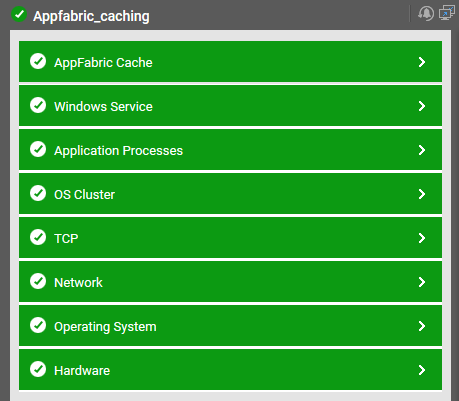The width and height of the screenshot is (459, 401).
Task: Click the TCP layer status check icon
Action: click(x=38, y=237)
